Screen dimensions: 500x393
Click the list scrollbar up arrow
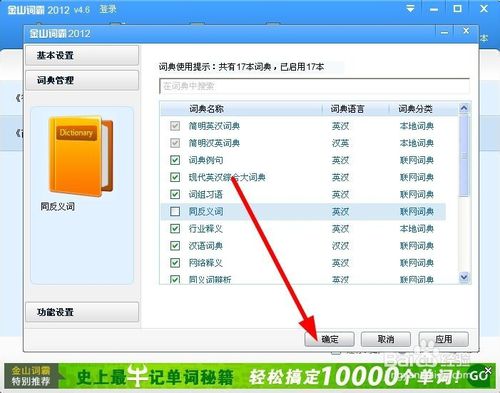464,108
